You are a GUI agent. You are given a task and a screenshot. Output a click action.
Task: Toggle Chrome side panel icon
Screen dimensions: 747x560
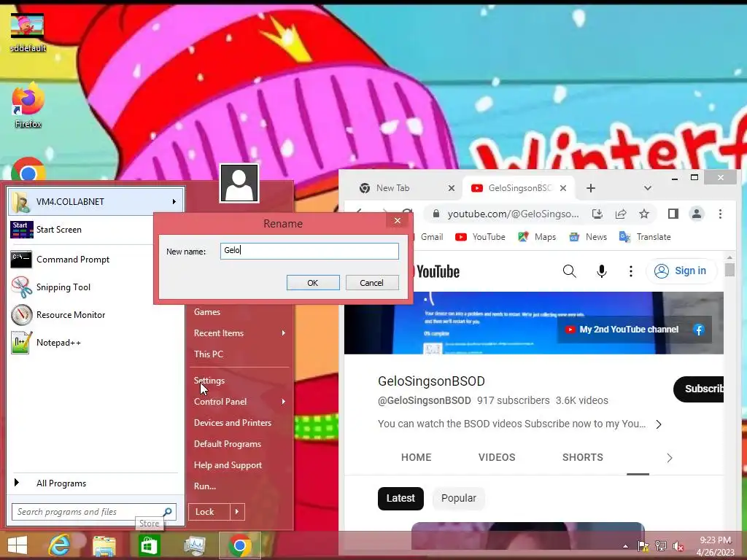coord(673,214)
